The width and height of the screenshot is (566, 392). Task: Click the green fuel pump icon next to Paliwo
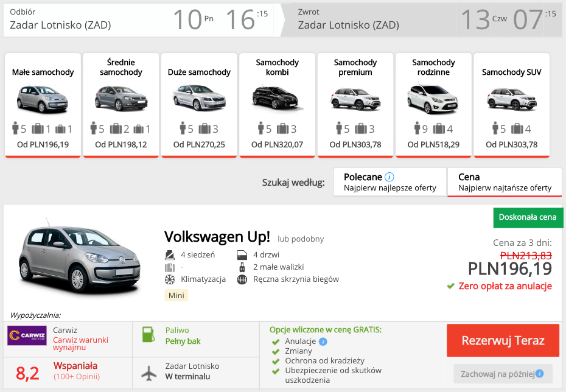[x=148, y=336]
